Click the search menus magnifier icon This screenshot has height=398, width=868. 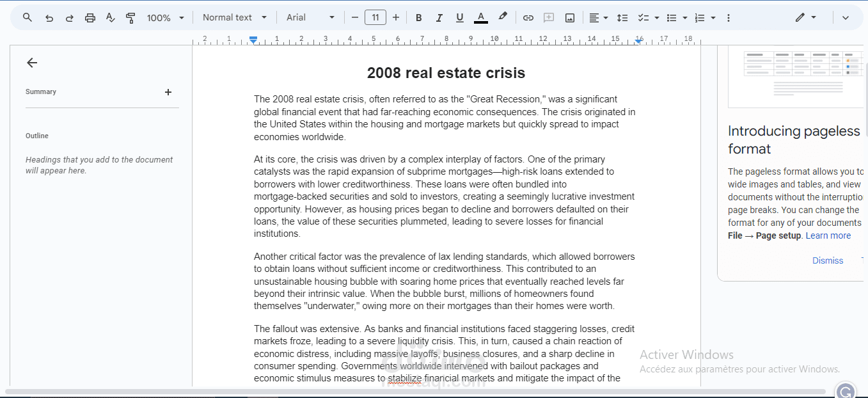tap(28, 17)
